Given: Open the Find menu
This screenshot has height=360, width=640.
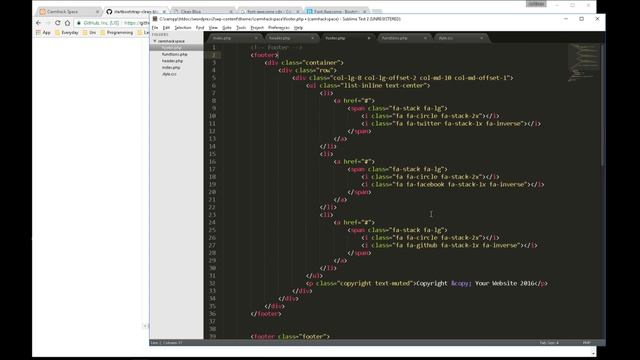Looking at the screenshot, I should (200, 28).
